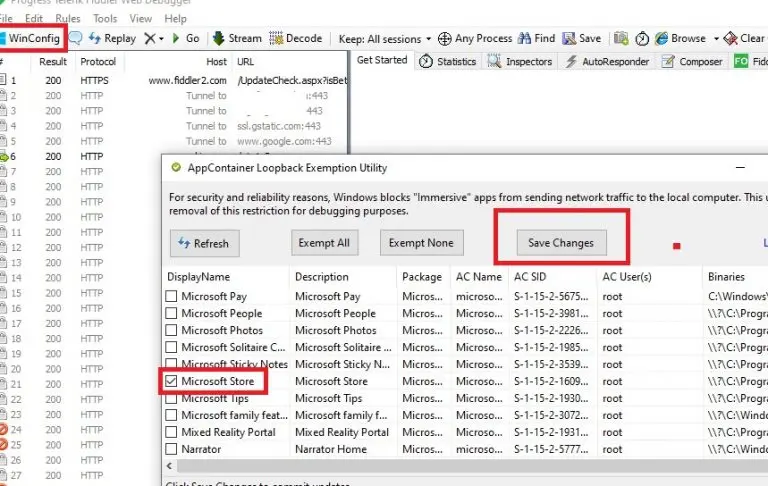The height and width of the screenshot is (486, 768).
Task: Check the Microsoft People checkbox
Action: click(171, 314)
